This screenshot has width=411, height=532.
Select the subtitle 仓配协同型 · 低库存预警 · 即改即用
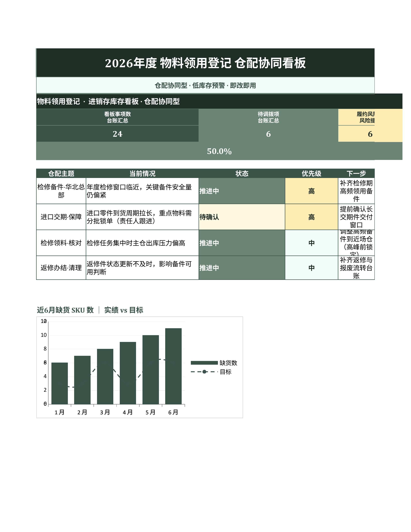pyautogui.click(x=205, y=85)
